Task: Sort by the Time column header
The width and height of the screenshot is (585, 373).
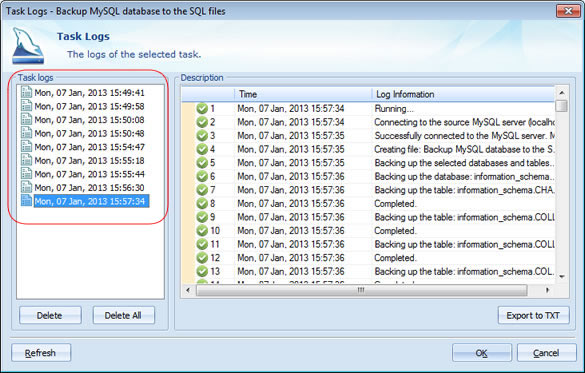Action: 303,94
